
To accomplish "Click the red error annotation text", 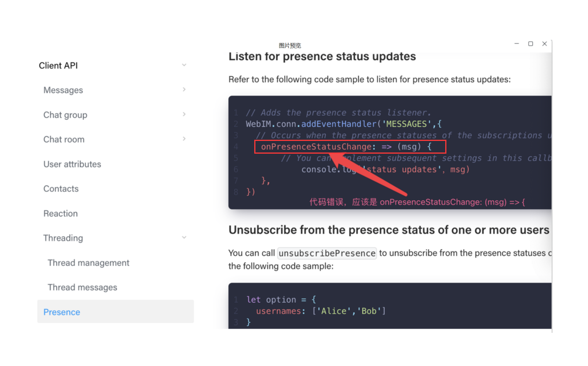I will pos(417,202).
